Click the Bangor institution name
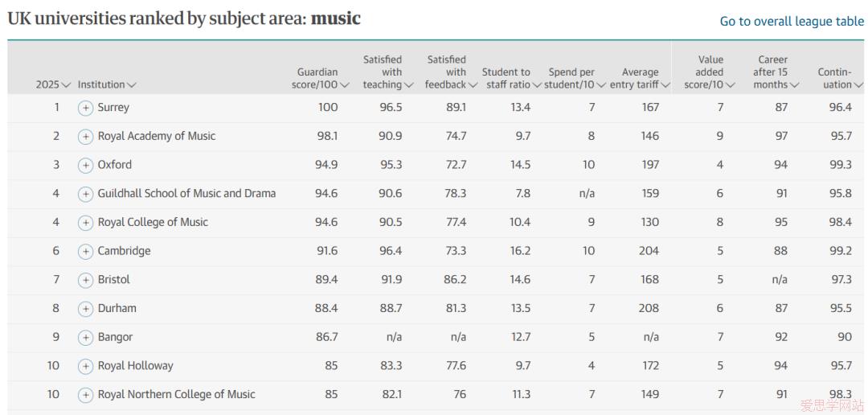This screenshot has width=868, height=415. coord(115,337)
